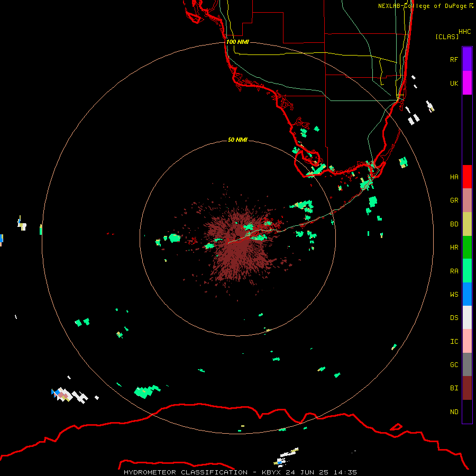Click the IC ice crystals pink swatch

point(467,341)
